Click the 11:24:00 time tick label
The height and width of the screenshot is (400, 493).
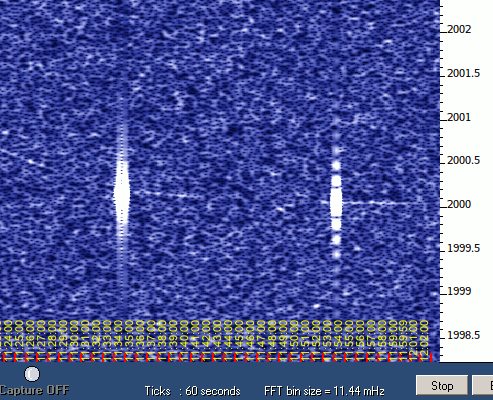(8, 341)
